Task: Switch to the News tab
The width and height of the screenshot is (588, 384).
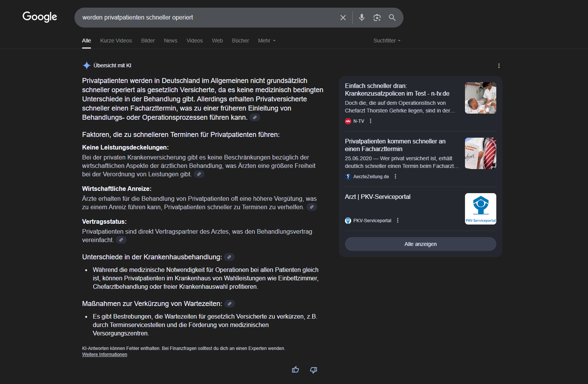Action: 170,41
